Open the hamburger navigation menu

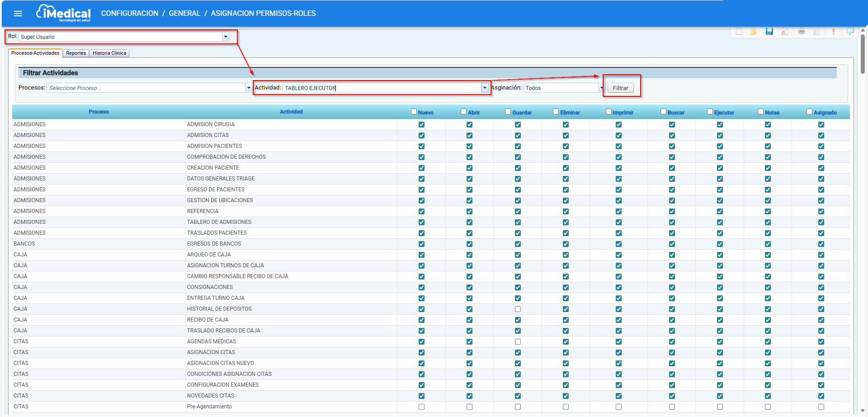tap(18, 14)
